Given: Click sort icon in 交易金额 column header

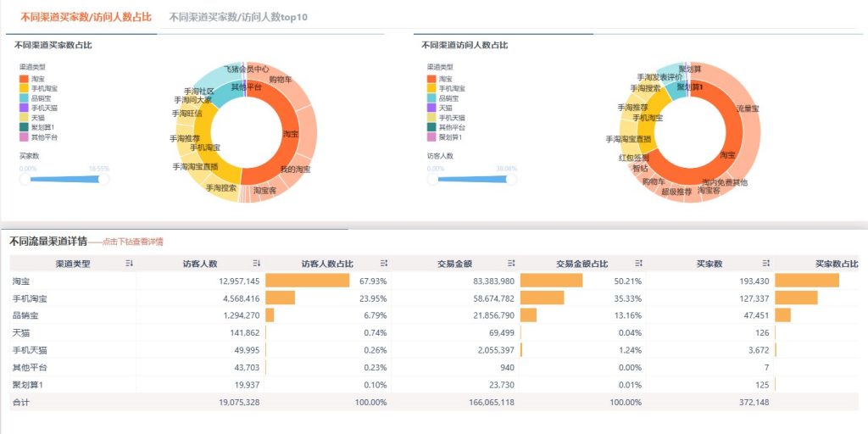Looking at the screenshot, I should click(x=511, y=264).
